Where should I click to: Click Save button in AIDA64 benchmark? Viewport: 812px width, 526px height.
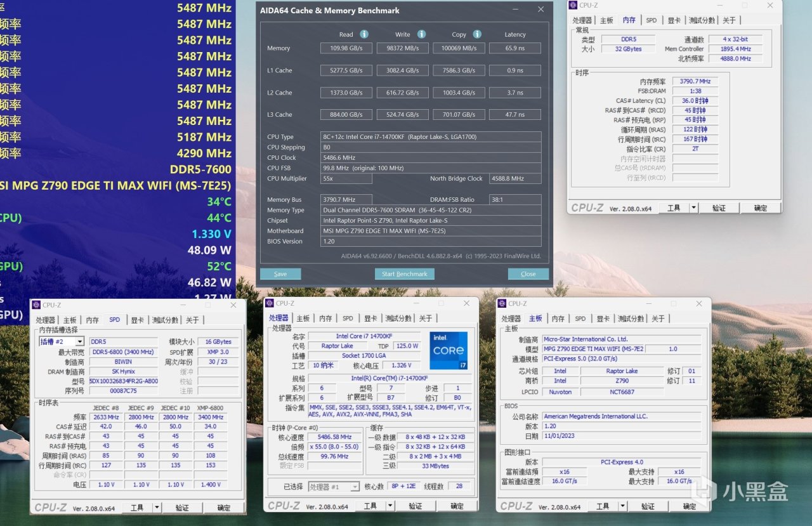(280, 274)
